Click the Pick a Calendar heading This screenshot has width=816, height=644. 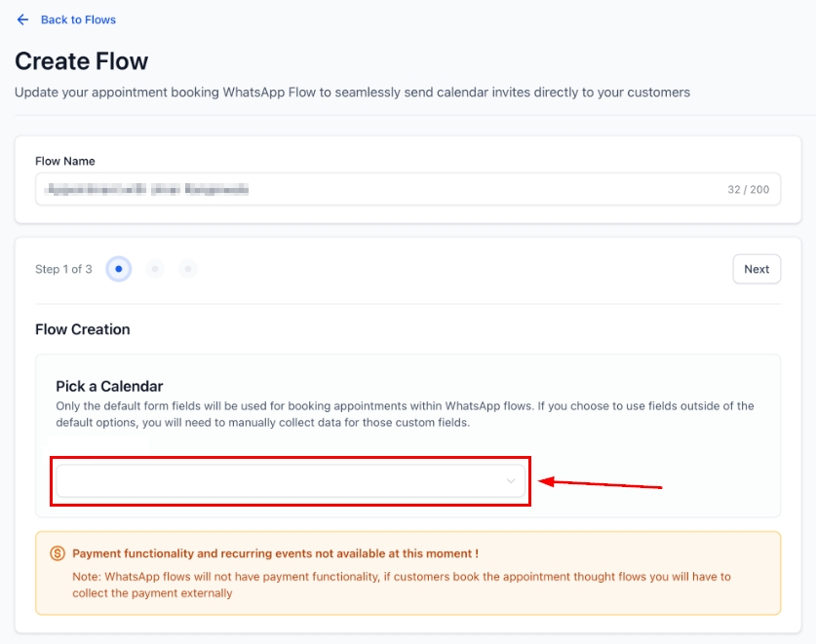(109, 386)
